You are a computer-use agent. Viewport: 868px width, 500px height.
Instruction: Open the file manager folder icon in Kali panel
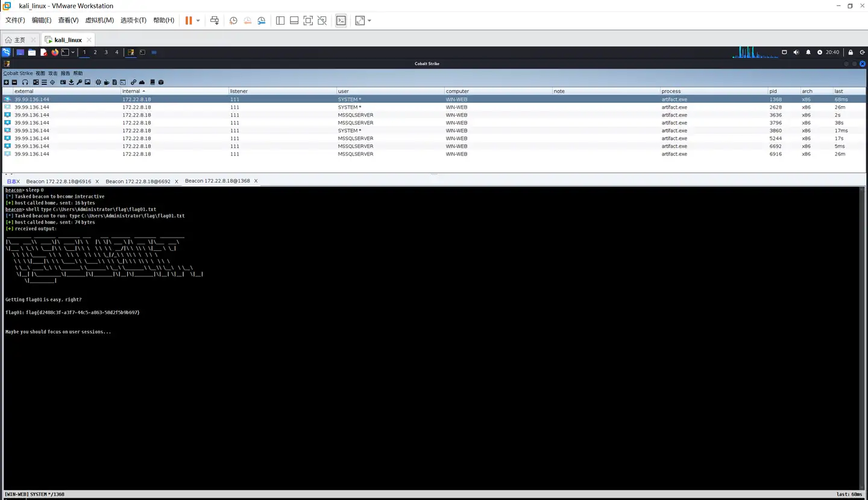point(32,52)
